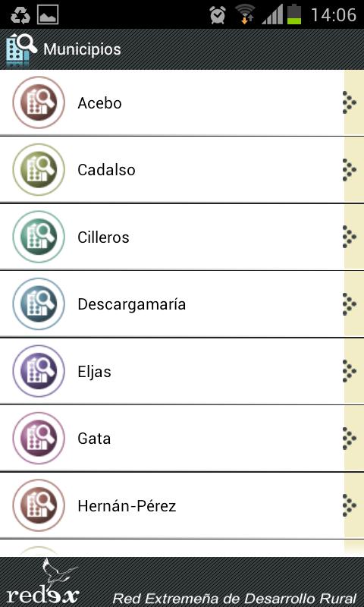Viewport: 364px width, 607px height.
Task: Open Descargamaría via its dotted arrow
Action: coord(350,304)
